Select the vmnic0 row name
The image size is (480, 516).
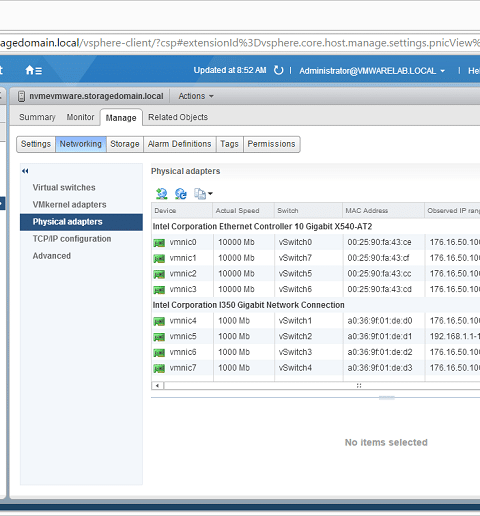pyautogui.click(x=183, y=242)
